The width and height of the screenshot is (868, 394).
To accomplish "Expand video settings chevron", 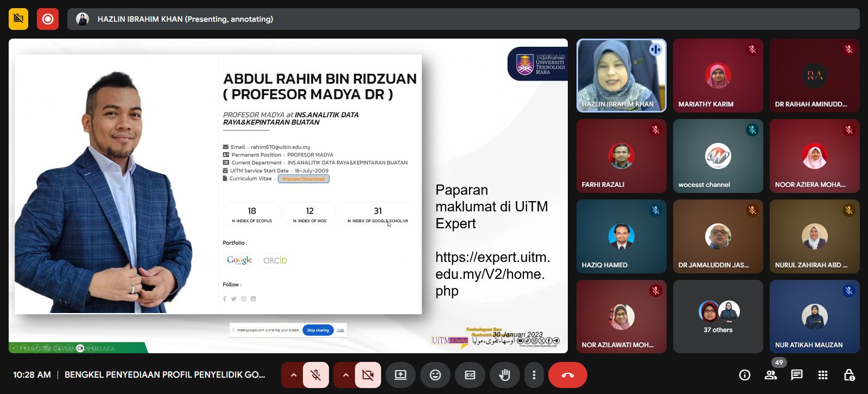I will pyautogui.click(x=345, y=375).
